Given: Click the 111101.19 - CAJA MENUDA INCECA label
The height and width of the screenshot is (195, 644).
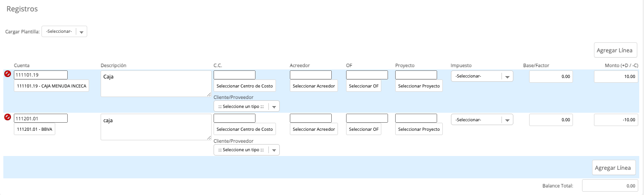Looking at the screenshot, I should coord(51,86).
